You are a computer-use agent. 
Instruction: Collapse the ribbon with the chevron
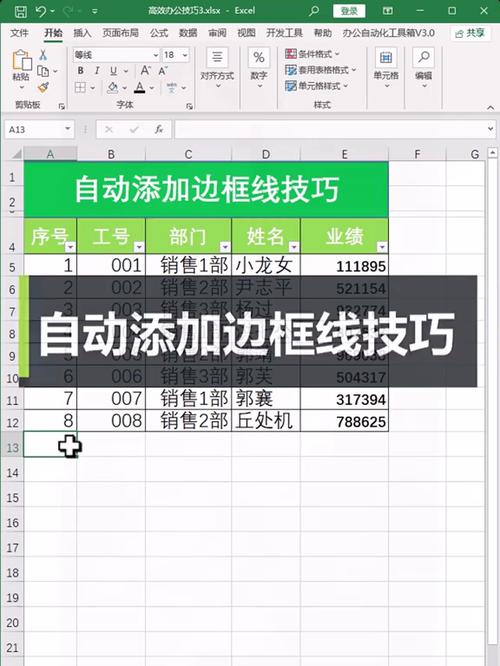(490, 107)
